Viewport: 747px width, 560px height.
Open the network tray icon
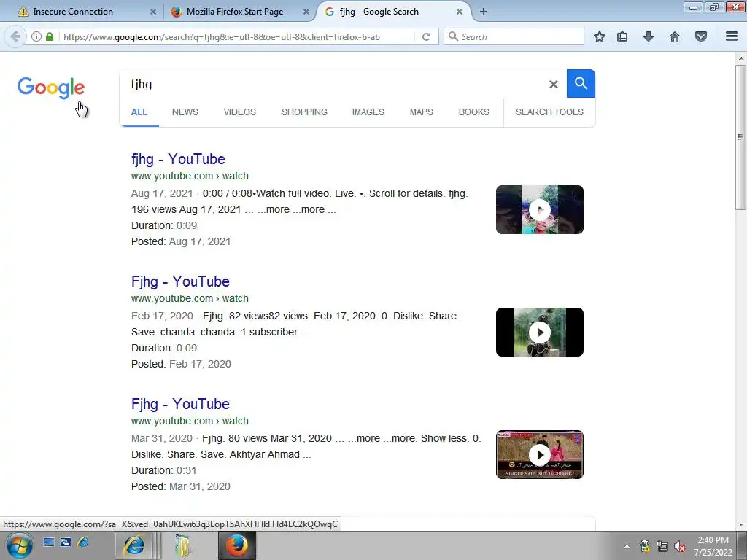click(662, 546)
